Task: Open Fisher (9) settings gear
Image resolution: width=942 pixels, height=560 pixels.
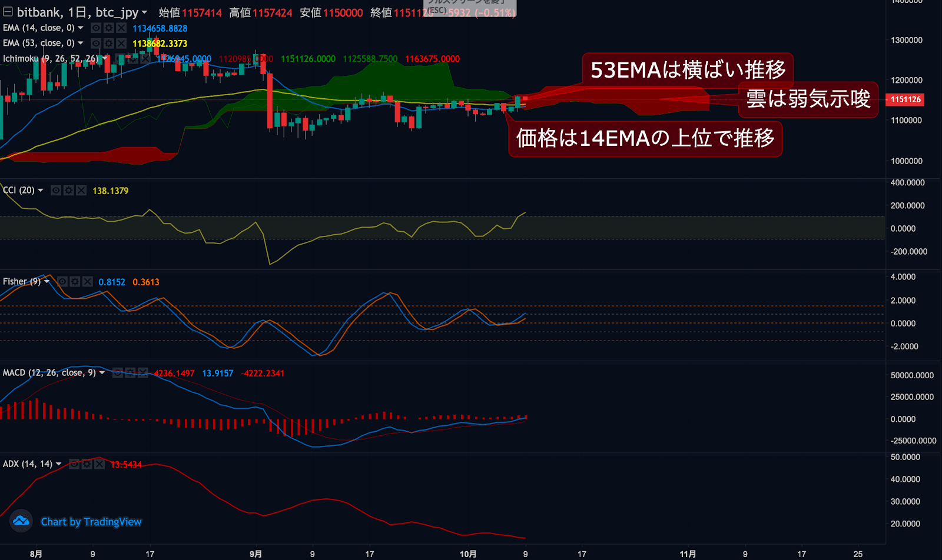Action: (75, 282)
